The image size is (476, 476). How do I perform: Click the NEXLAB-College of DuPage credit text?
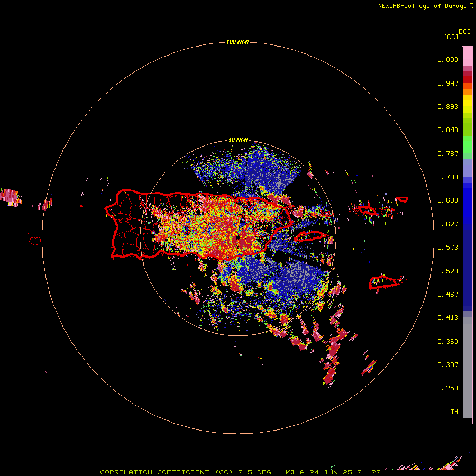point(422,6)
